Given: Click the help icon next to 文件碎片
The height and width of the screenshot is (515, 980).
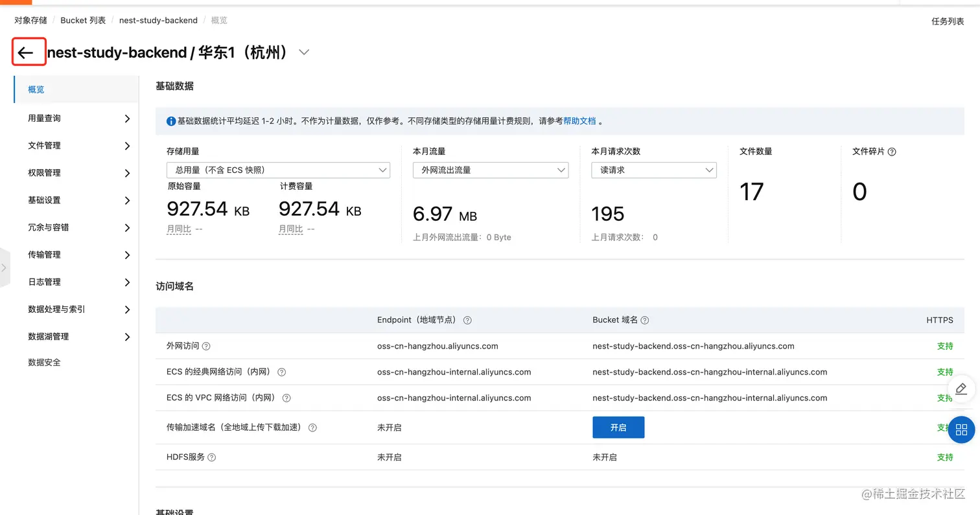Looking at the screenshot, I should [x=892, y=152].
